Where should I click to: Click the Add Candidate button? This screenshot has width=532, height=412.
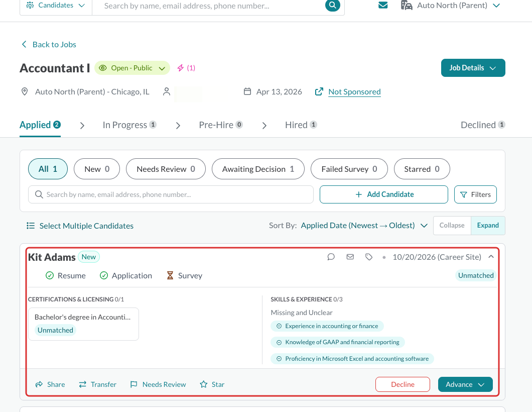pyautogui.click(x=384, y=194)
